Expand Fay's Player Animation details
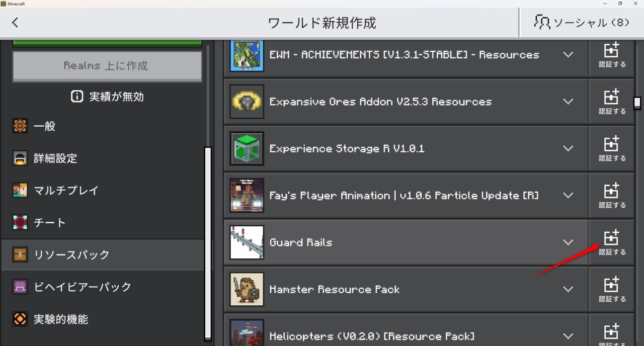 [568, 195]
